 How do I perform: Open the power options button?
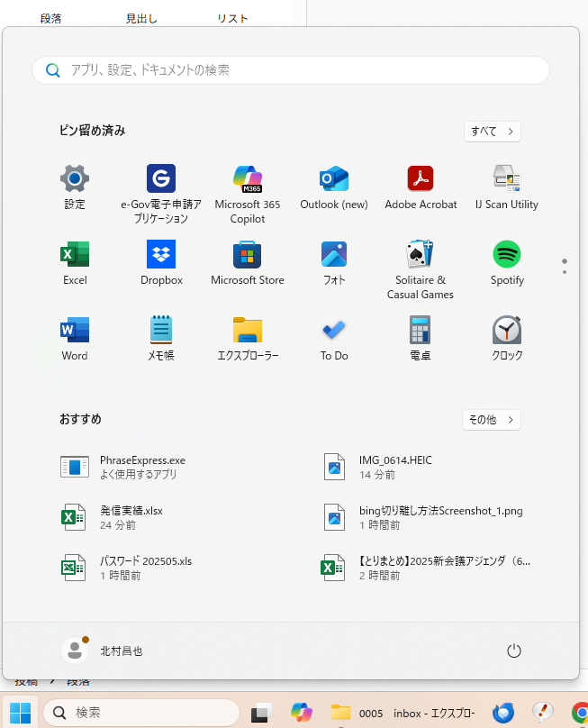coord(514,651)
